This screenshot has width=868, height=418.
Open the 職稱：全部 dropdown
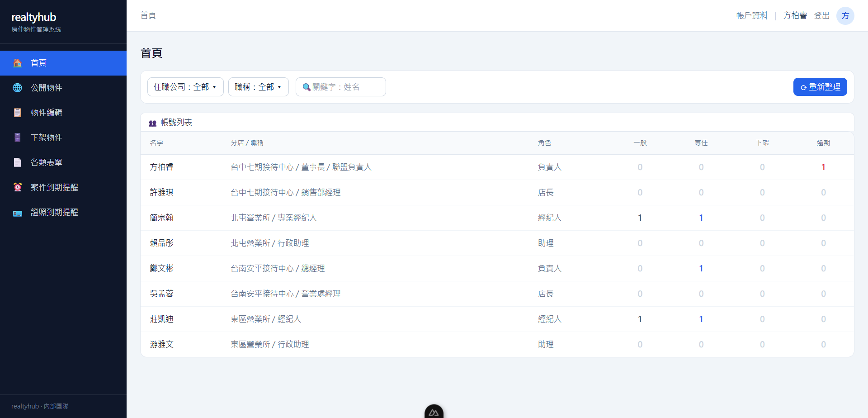pos(259,87)
